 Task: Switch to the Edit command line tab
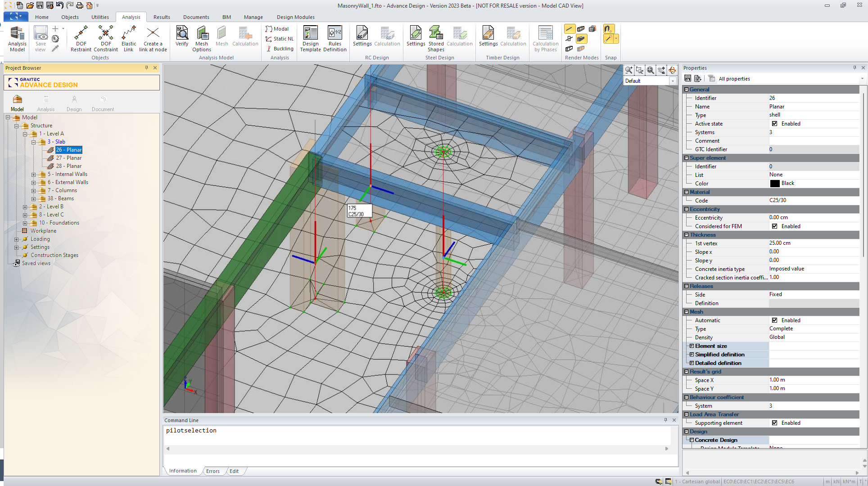point(234,471)
